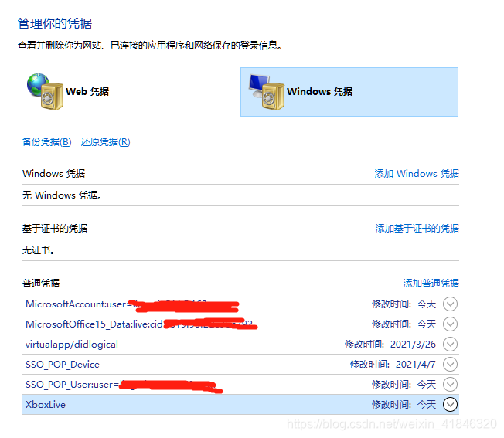
Task: Open the 备份凭据(B) link
Action: click(x=47, y=141)
